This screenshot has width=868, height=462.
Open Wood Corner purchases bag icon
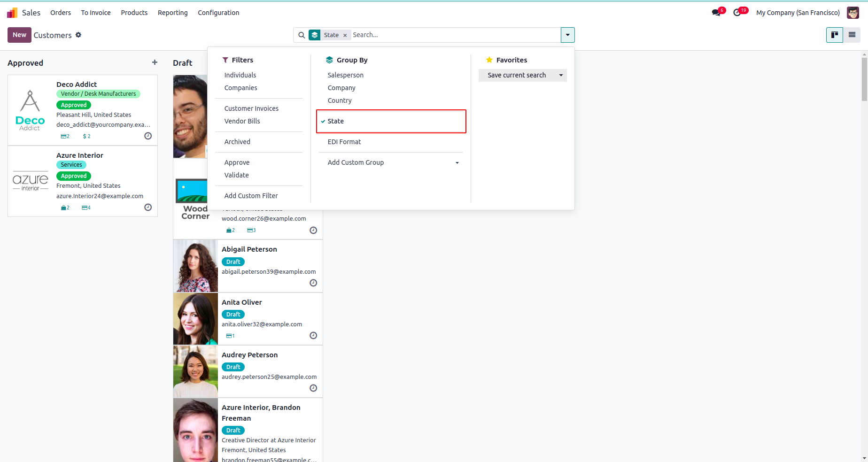click(x=230, y=230)
